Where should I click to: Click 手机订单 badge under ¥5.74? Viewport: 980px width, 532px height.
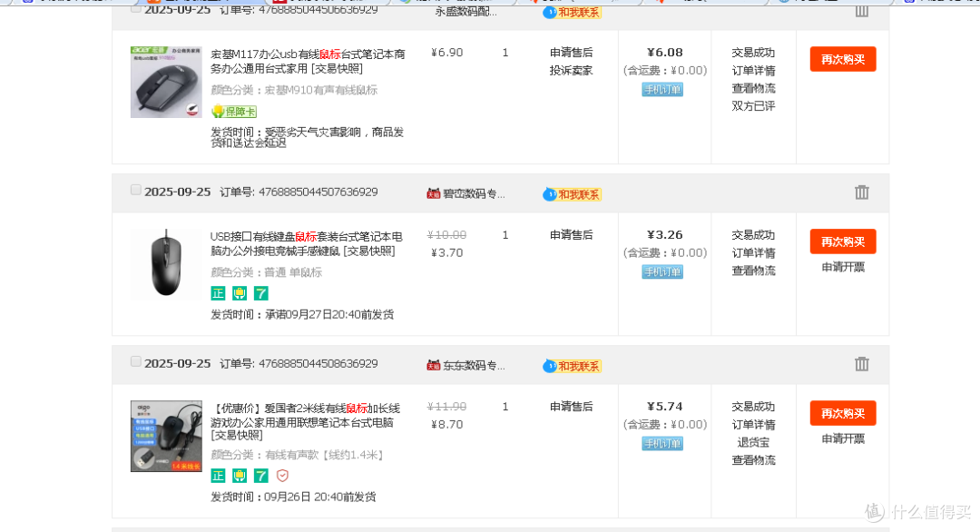point(662,443)
